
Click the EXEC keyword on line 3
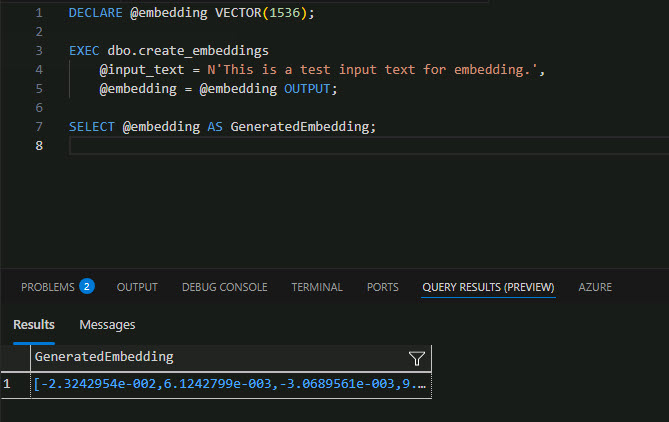[x=84, y=51]
